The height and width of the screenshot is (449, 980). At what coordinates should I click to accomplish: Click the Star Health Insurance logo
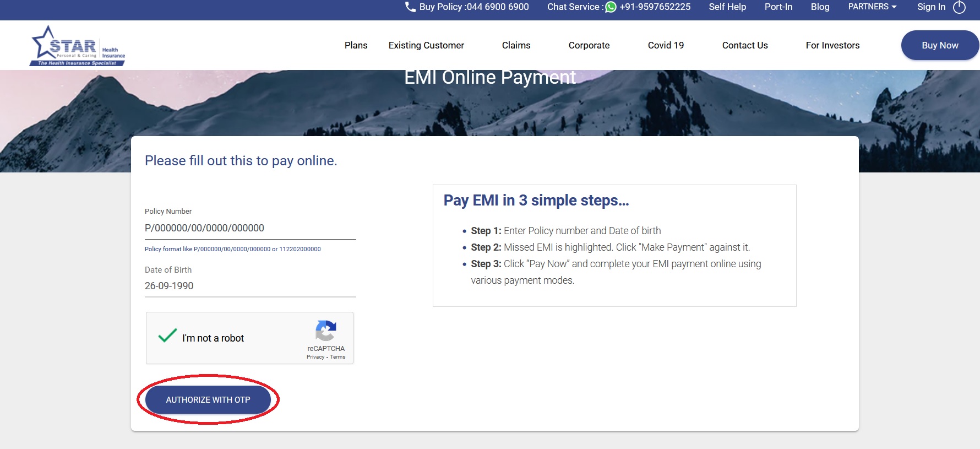point(78,46)
